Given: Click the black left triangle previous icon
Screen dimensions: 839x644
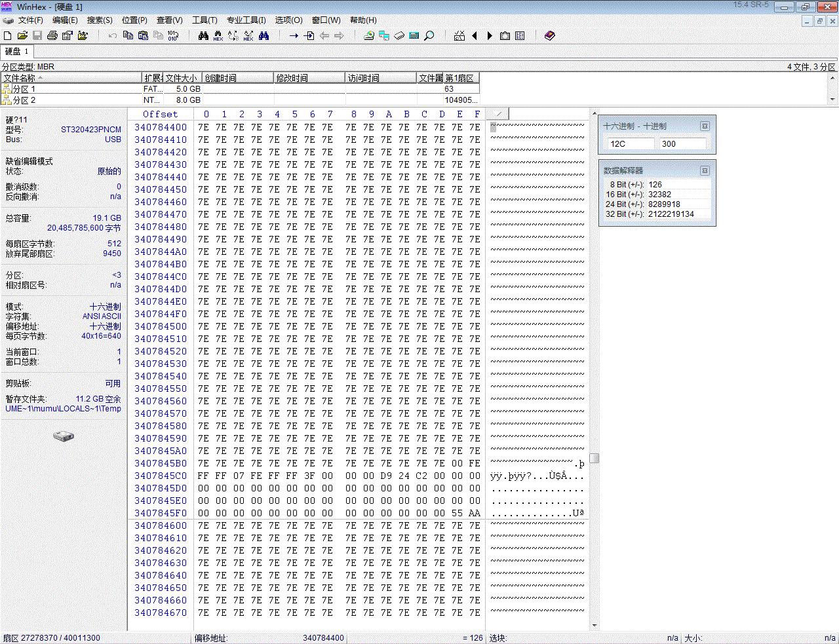Looking at the screenshot, I should tap(475, 35).
